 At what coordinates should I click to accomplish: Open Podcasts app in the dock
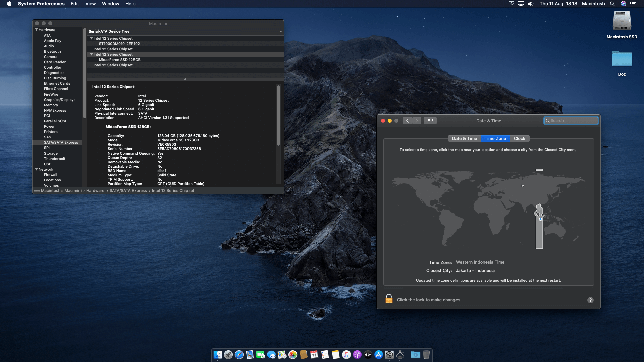(357, 355)
